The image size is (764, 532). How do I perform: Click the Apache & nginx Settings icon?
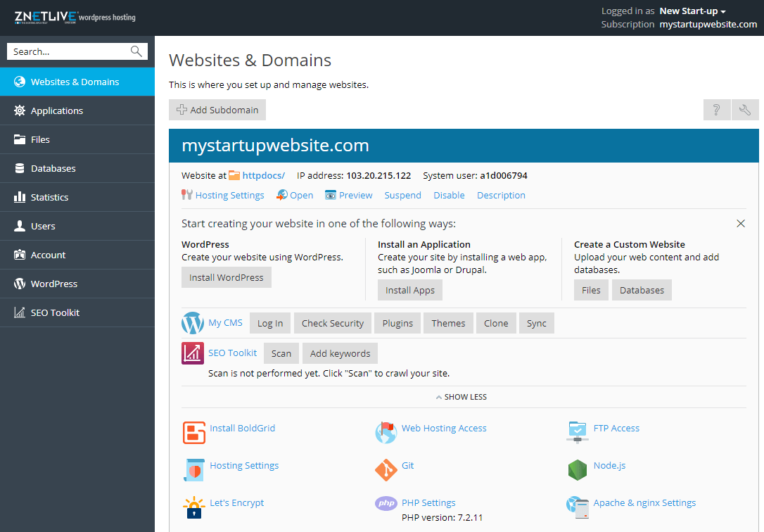[578, 507]
